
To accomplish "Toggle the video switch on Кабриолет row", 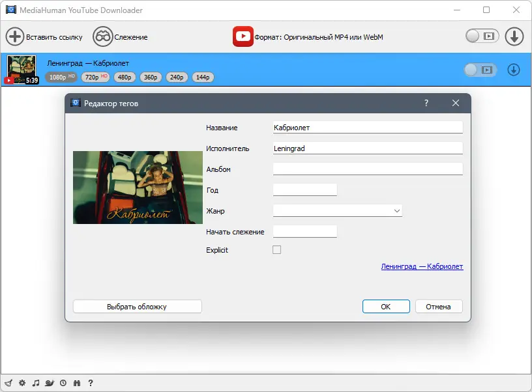I will pos(480,70).
